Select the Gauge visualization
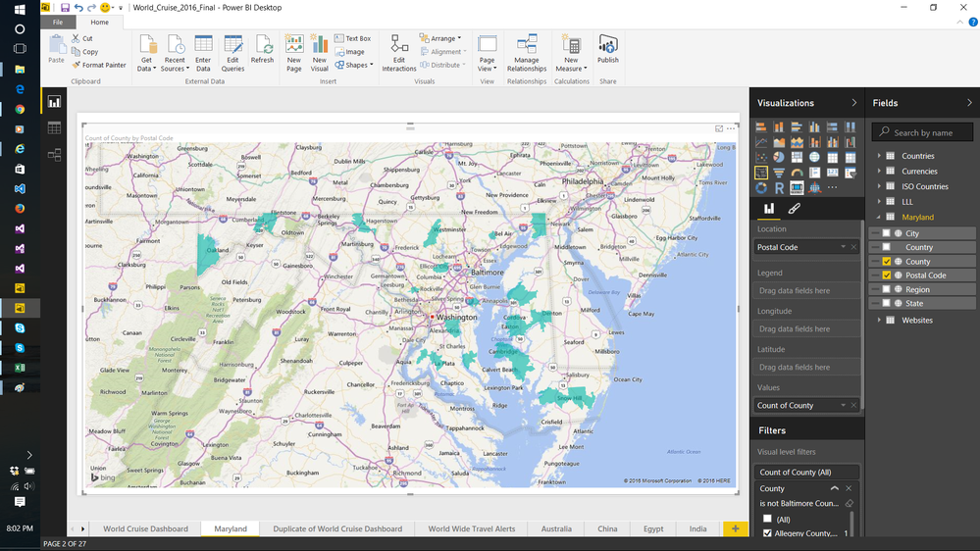This screenshot has width=980, height=551. point(797,173)
